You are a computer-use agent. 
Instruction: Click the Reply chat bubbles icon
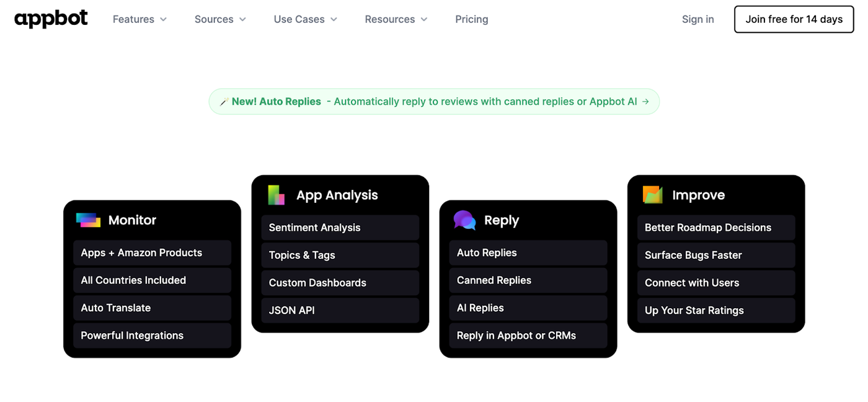[x=464, y=220]
